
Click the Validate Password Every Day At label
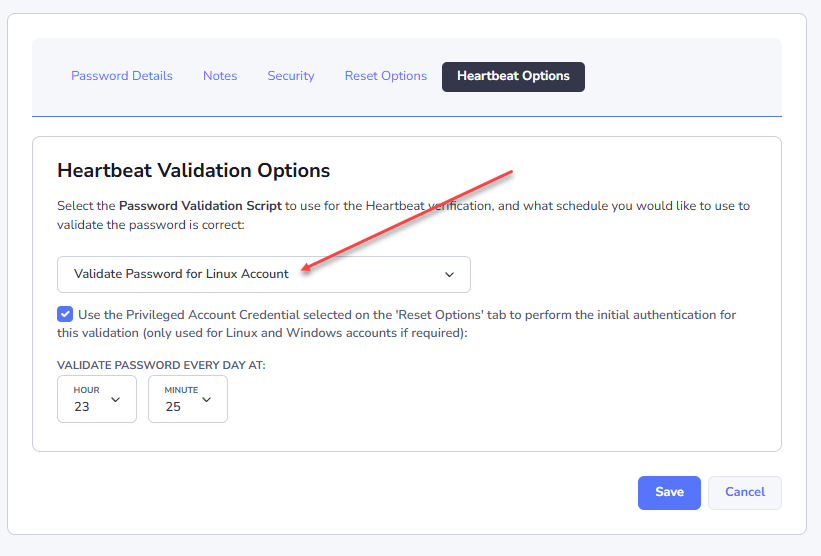pos(161,365)
